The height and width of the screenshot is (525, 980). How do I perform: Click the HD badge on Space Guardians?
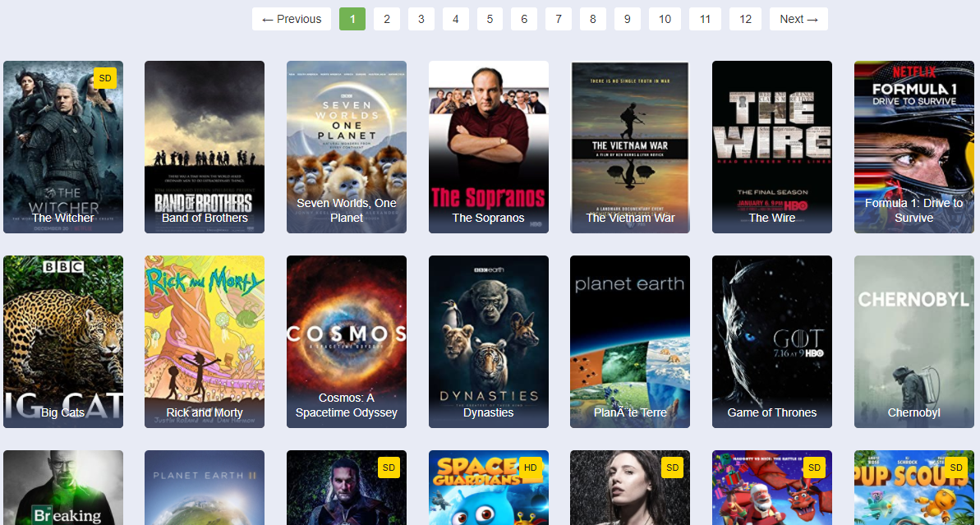click(531, 467)
